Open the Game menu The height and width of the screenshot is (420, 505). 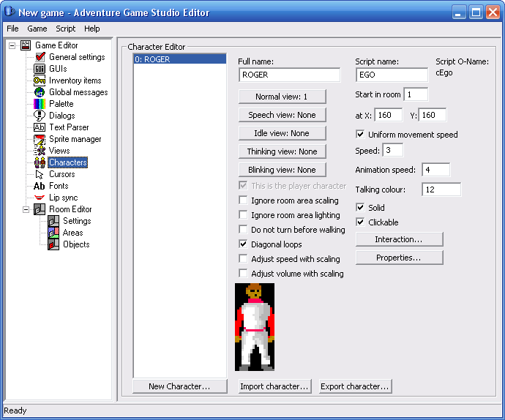click(37, 29)
